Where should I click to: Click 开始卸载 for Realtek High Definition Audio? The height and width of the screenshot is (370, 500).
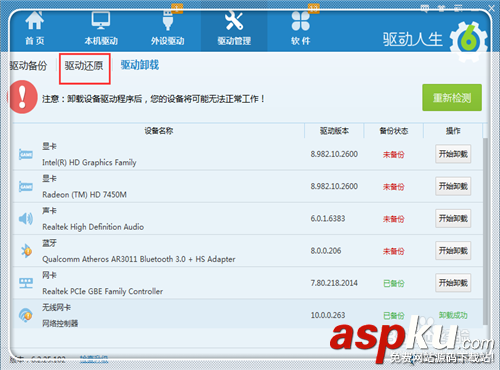pyautogui.click(x=453, y=218)
